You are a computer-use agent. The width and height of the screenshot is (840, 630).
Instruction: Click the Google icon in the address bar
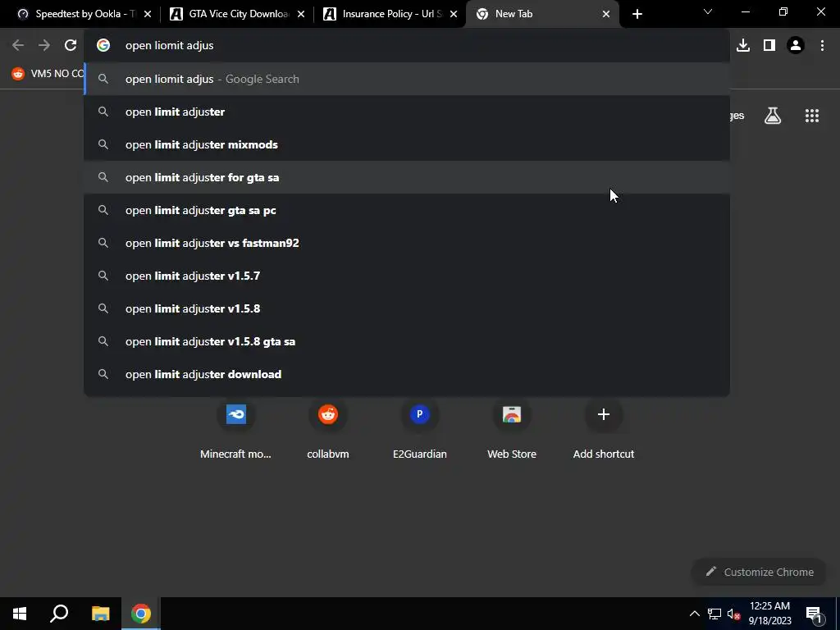coord(103,46)
